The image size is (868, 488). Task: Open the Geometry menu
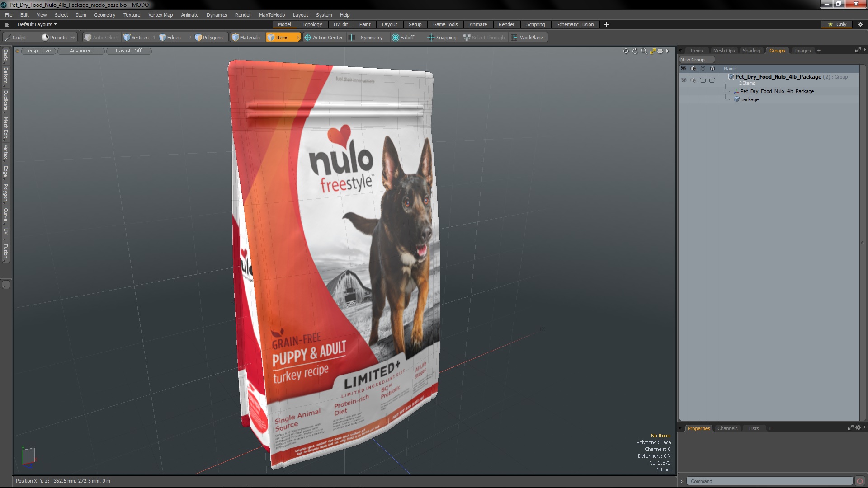(x=104, y=15)
